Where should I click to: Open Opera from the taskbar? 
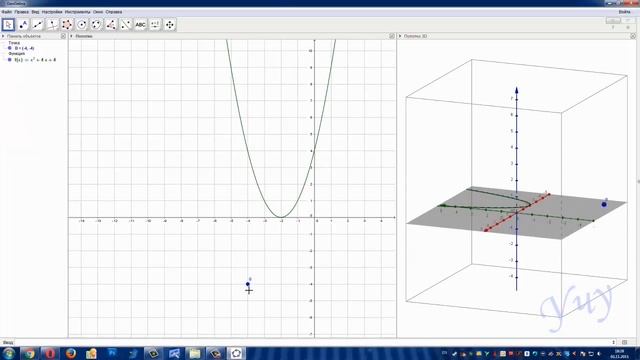(50, 353)
